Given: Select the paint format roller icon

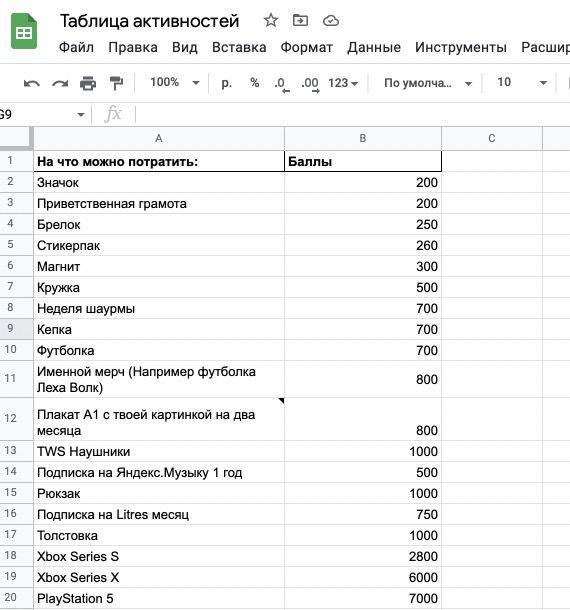Looking at the screenshot, I should pyautogui.click(x=116, y=83).
